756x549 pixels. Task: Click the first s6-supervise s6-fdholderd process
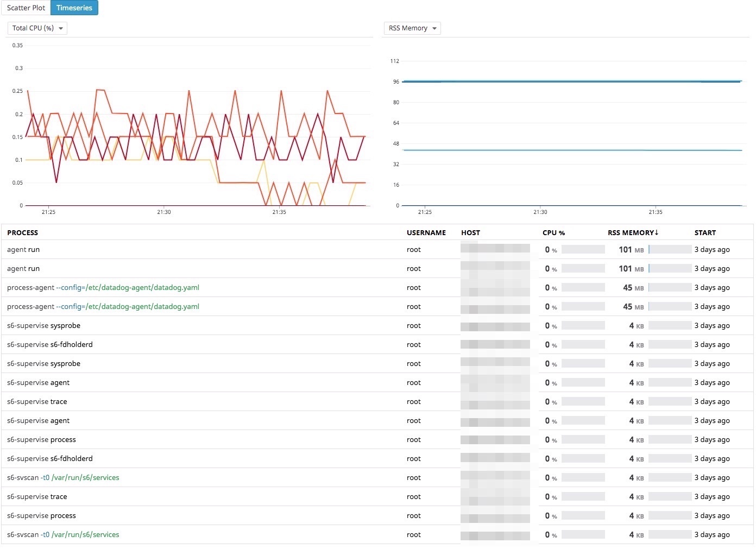point(50,345)
